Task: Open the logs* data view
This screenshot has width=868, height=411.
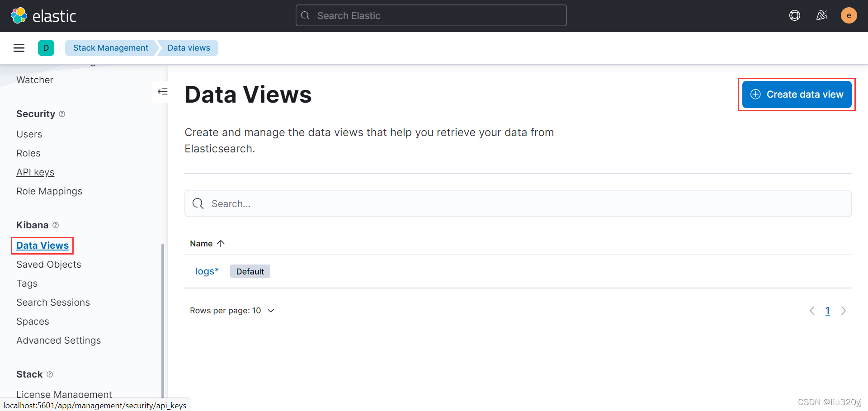Action: [x=207, y=271]
